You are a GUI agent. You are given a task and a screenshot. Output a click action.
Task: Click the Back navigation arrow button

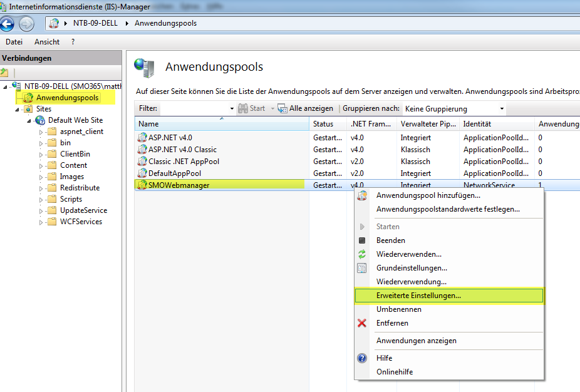point(8,24)
